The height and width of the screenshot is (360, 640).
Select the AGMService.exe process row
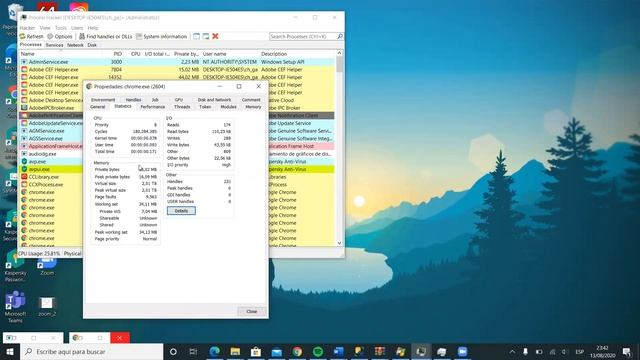[51, 131]
